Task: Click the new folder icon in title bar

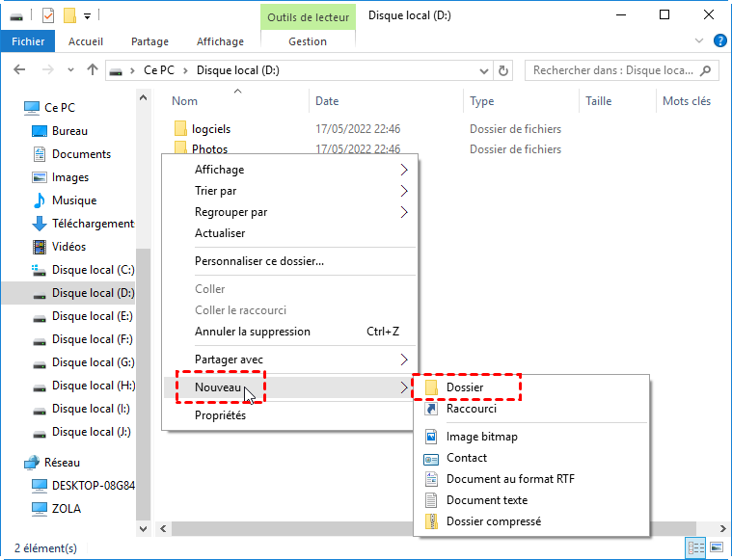Action: (x=68, y=15)
